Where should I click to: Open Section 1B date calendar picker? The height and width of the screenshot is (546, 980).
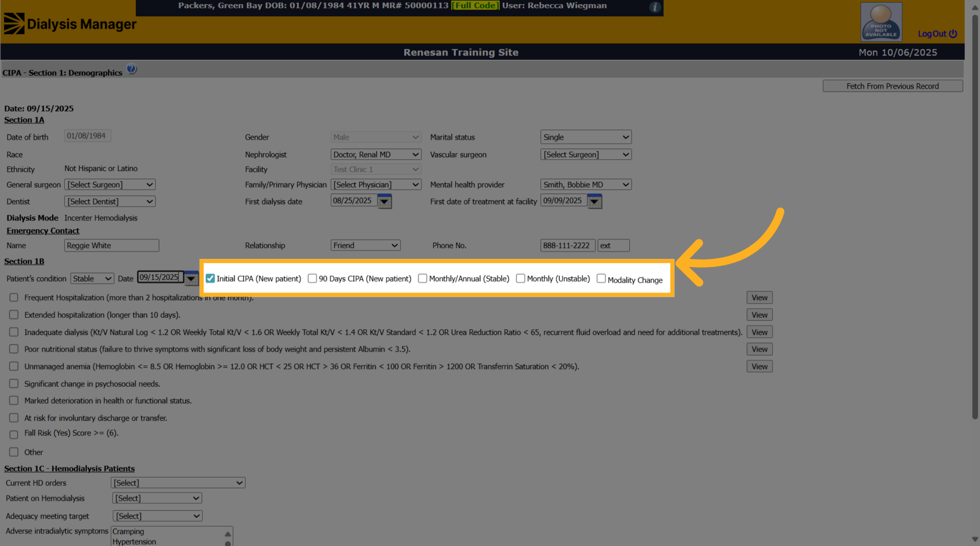(191, 278)
